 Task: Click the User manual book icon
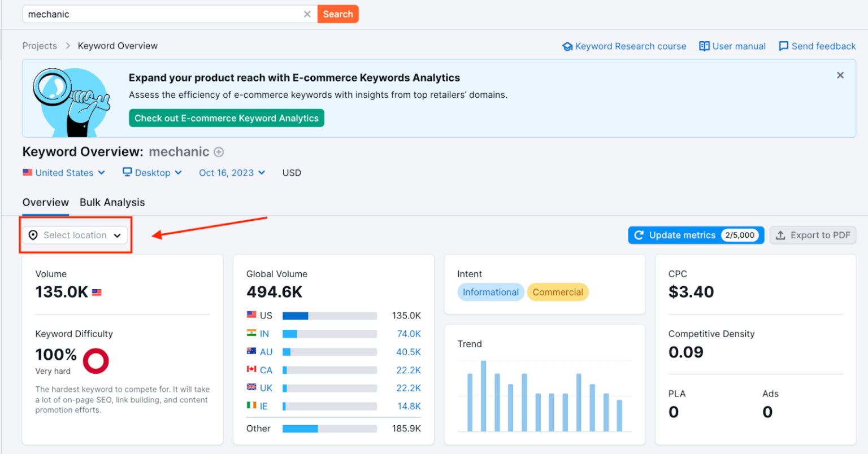[704, 46]
